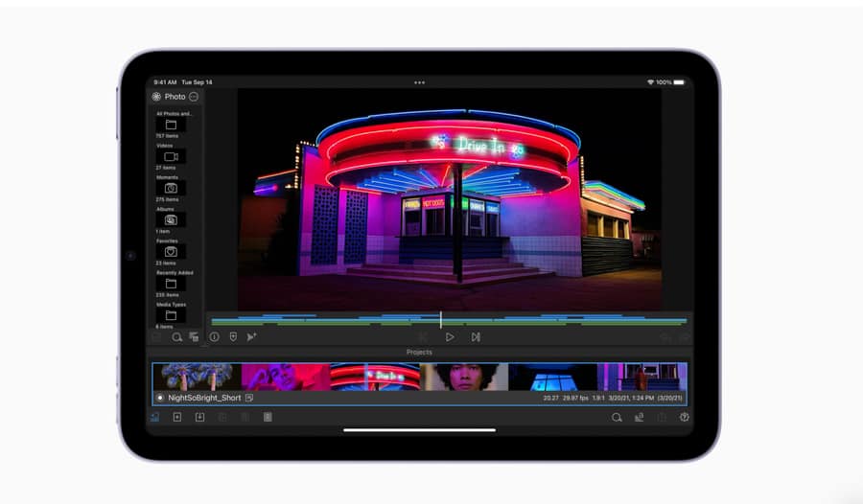Select the NightSoBright_Short project radio button
863x504 pixels.
point(160,398)
